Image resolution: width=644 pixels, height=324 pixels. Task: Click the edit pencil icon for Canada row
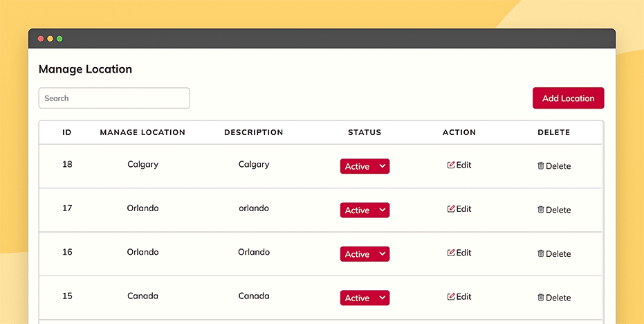(x=451, y=296)
